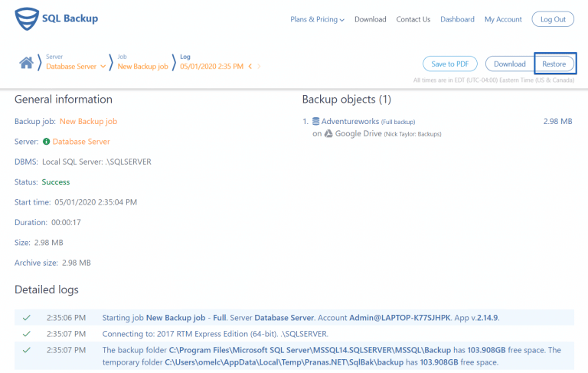This screenshot has width=588, height=373.
Task: Open the Contact Us page
Action: click(413, 19)
